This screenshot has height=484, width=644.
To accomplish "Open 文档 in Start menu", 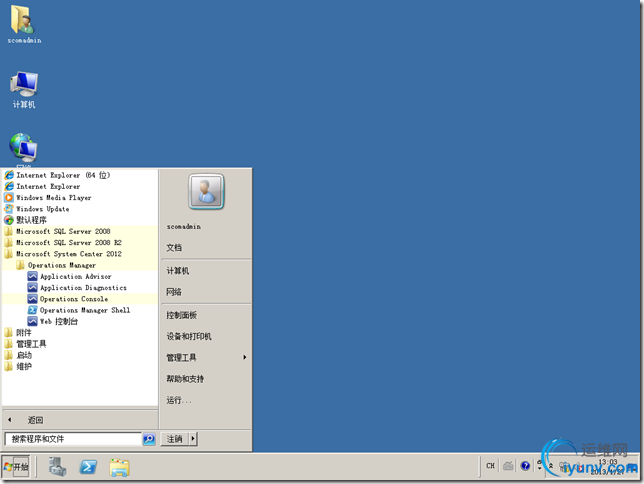I will click(174, 248).
